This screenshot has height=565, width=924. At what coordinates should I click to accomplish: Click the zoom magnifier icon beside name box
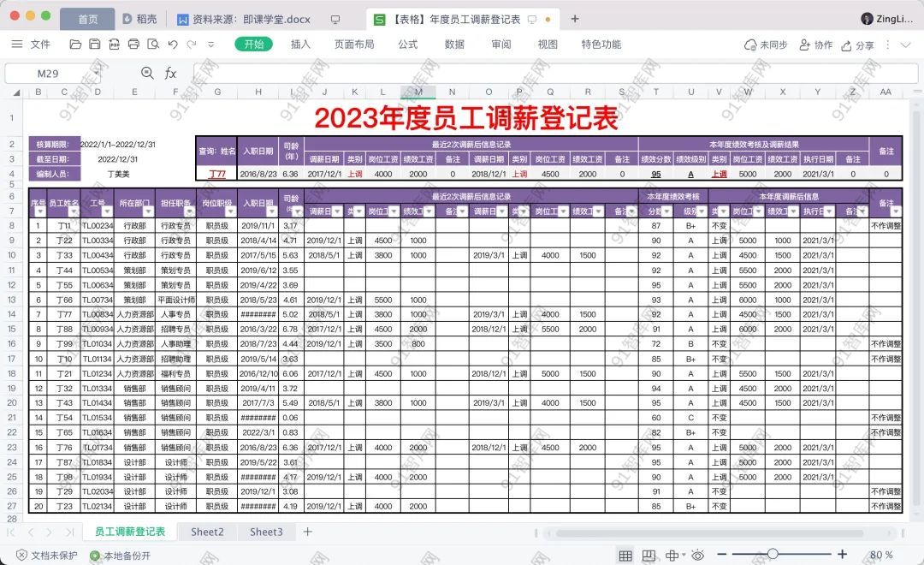click(x=147, y=74)
